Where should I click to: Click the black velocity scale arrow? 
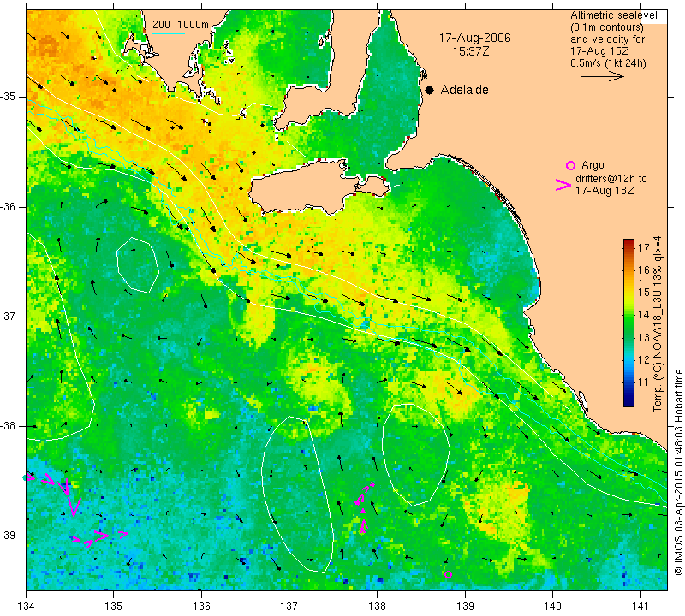coord(604,75)
